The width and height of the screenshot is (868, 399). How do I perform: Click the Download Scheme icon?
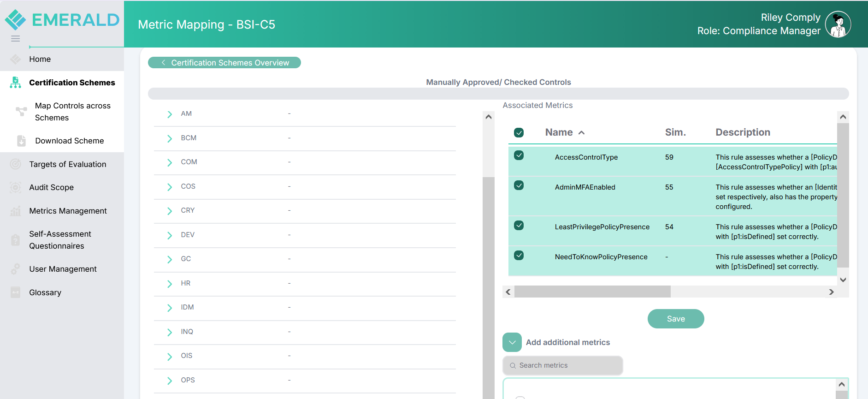[21, 141]
